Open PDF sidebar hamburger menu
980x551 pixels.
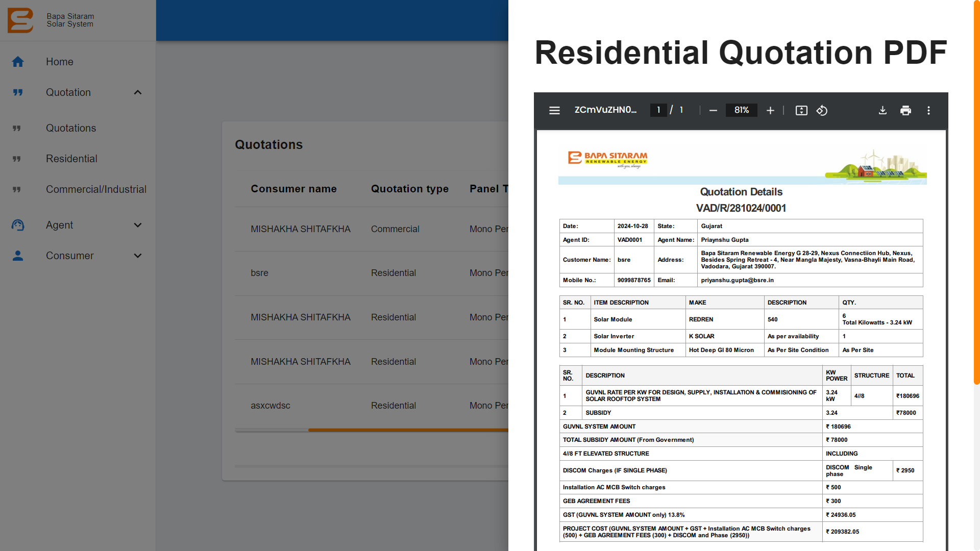pos(554,110)
